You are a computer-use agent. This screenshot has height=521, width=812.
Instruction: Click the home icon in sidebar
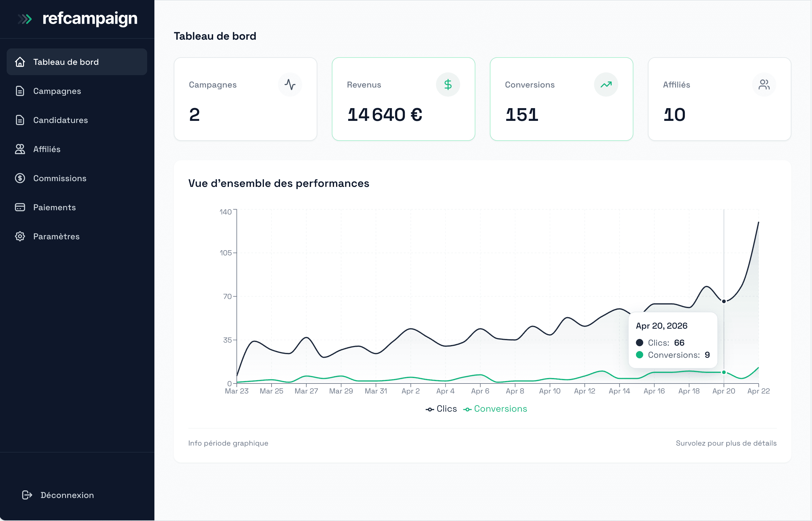(20, 62)
